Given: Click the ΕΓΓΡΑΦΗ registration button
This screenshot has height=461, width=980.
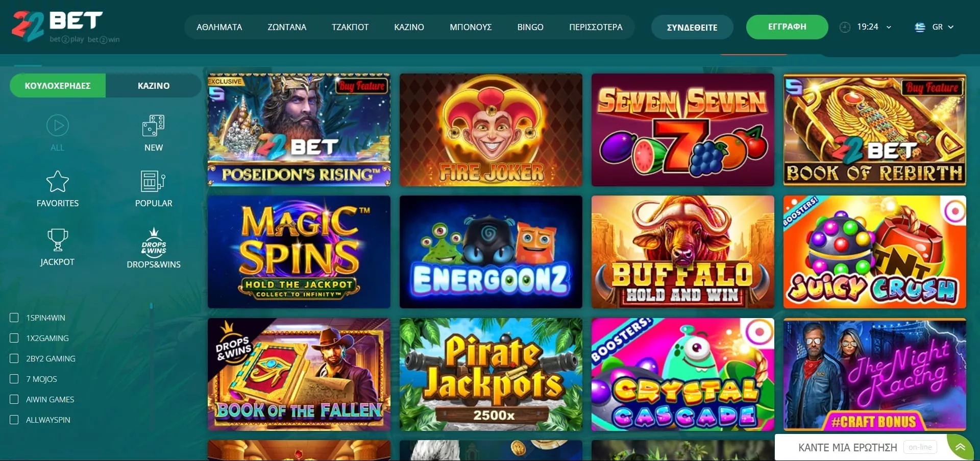Looking at the screenshot, I should [787, 27].
